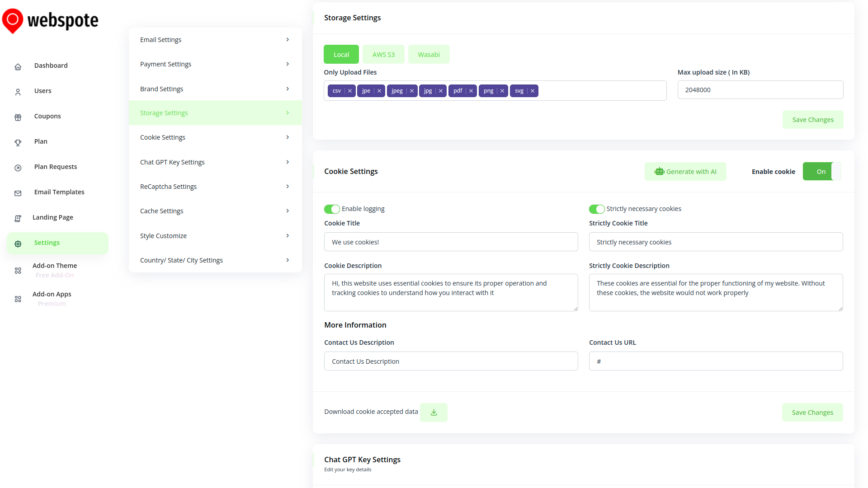Viewport: 868px width, 488px height.
Task: Click the download cookie data icon
Action: (x=434, y=413)
